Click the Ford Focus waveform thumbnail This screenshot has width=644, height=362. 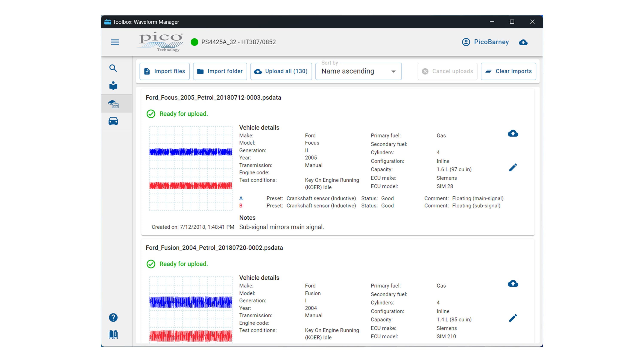[x=190, y=168]
